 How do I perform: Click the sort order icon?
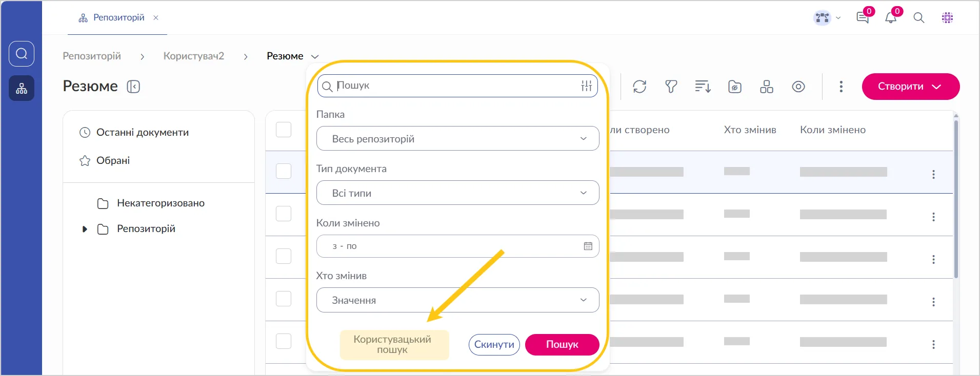pos(703,87)
